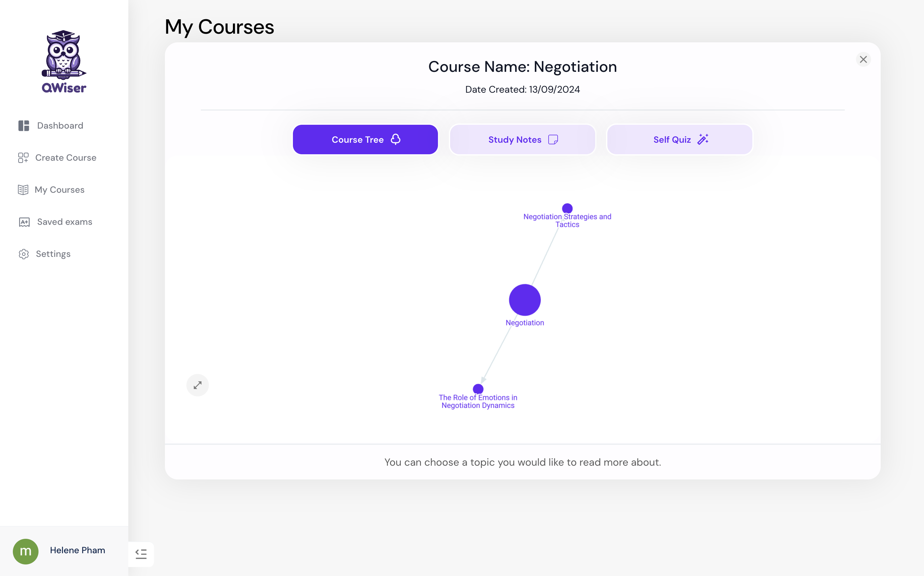Click the Course Tree icon
Screen dimensions: 924x576
point(396,140)
